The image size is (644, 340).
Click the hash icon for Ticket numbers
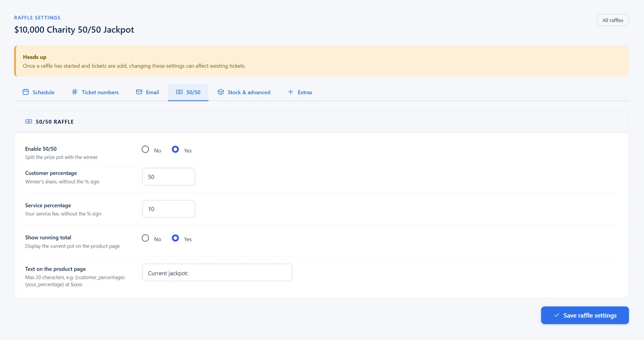coord(74,92)
